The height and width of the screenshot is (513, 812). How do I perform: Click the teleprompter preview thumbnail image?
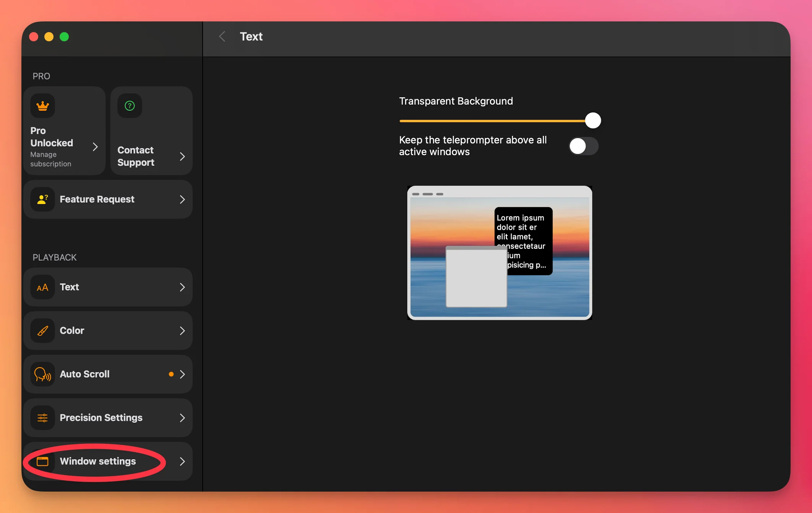click(499, 253)
